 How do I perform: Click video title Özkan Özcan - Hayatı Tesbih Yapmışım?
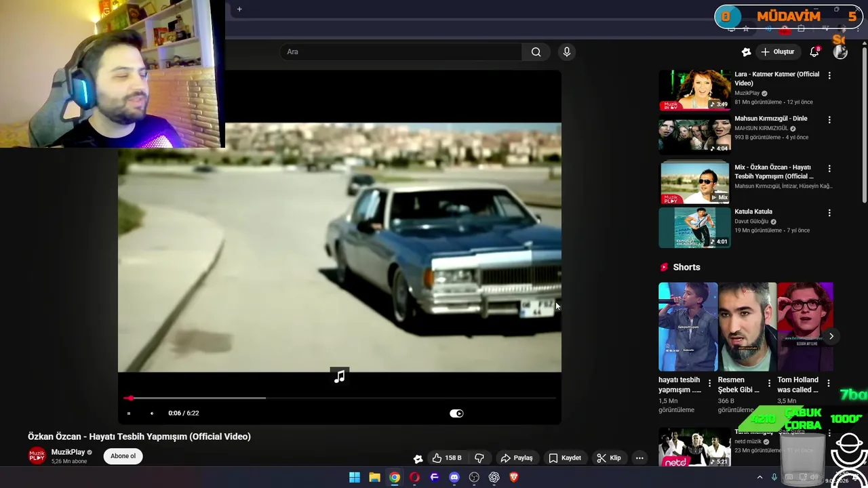click(x=139, y=436)
